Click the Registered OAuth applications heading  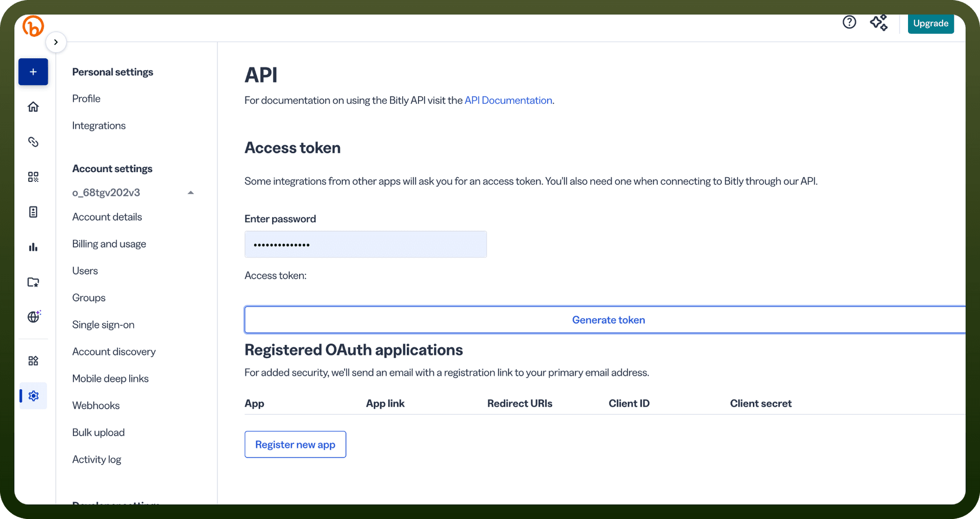tap(354, 350)
